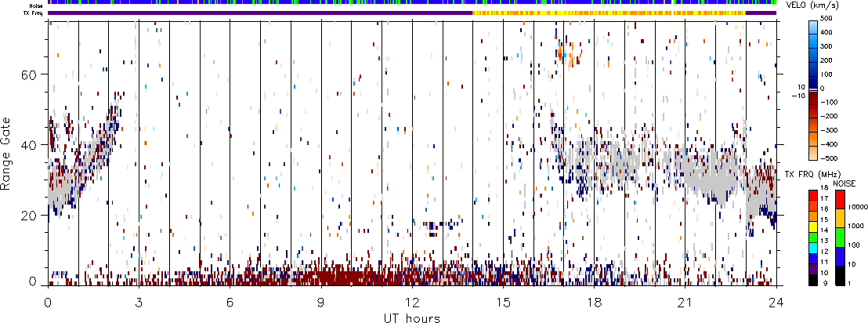
Task: Click the NOISE legend label "1000"
Action: coord(855,226)
